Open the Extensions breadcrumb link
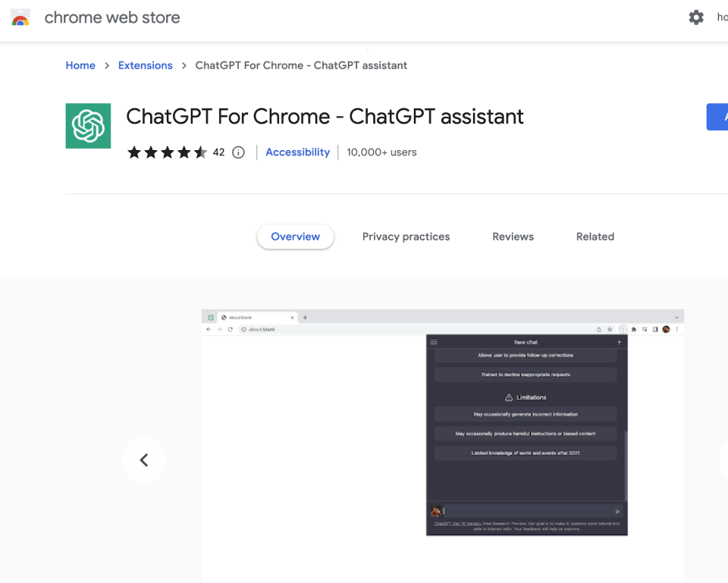 145,65
